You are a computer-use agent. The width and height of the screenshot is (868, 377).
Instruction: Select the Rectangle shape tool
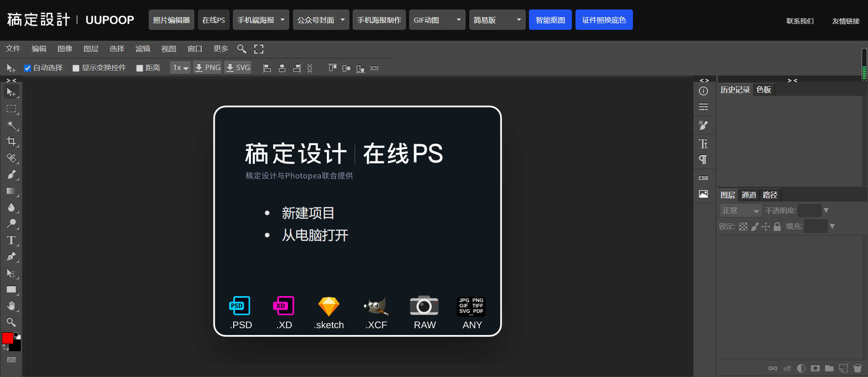11,290
